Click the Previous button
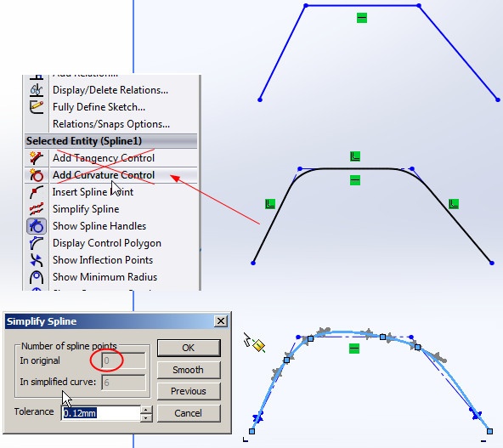The height and width of the screenshot is (448, 503). pyautogui.click(x=189, y=391)
